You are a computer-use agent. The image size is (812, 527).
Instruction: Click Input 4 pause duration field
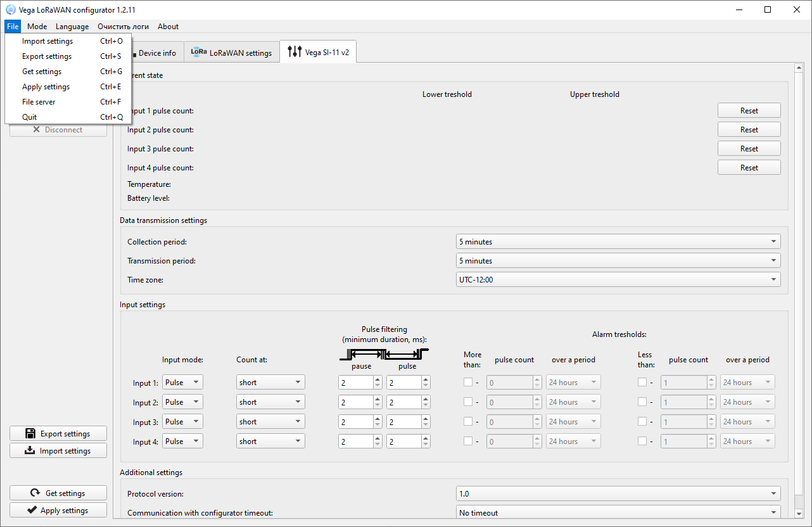[x=355, y=441]
